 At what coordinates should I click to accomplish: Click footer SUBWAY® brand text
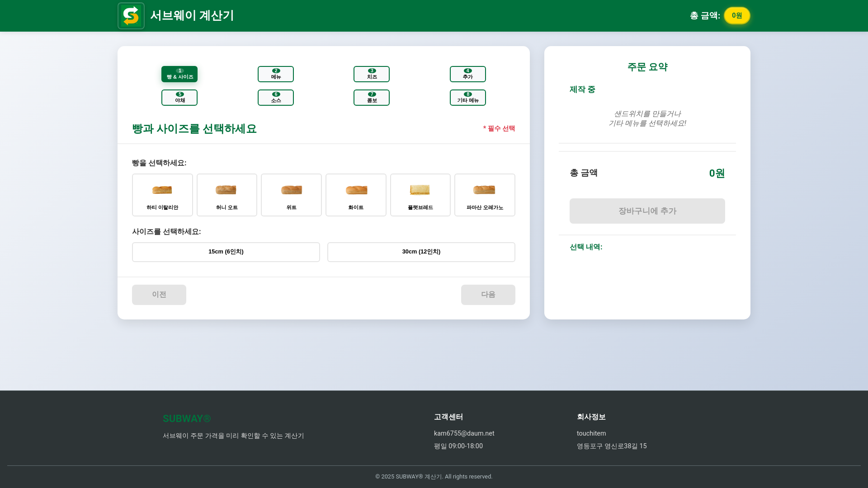187,419
